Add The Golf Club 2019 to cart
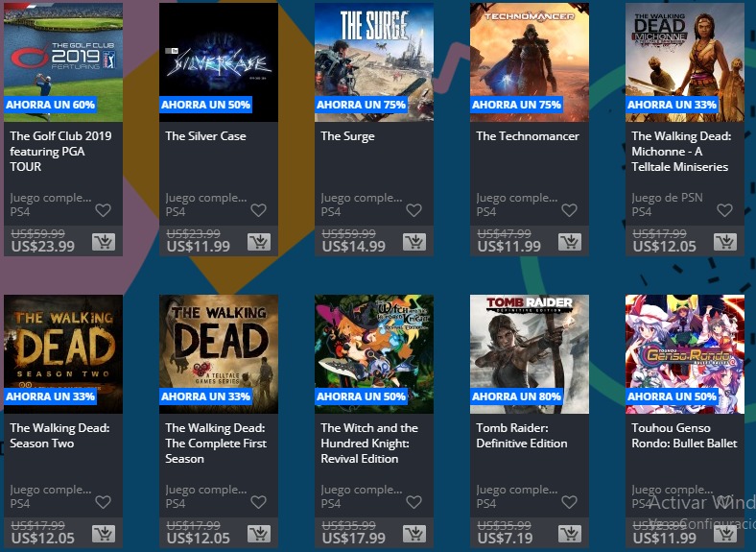This screenshot has width=756, height=552. [x=104, y=242]
